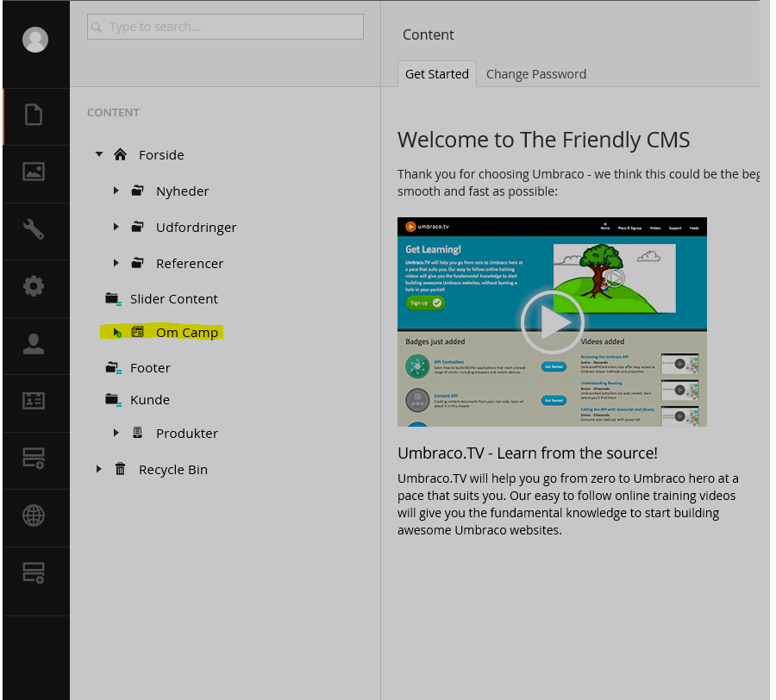Click the CONTENT tree header
The width and height of the screenshot is (776, 700).
point(113,113)
